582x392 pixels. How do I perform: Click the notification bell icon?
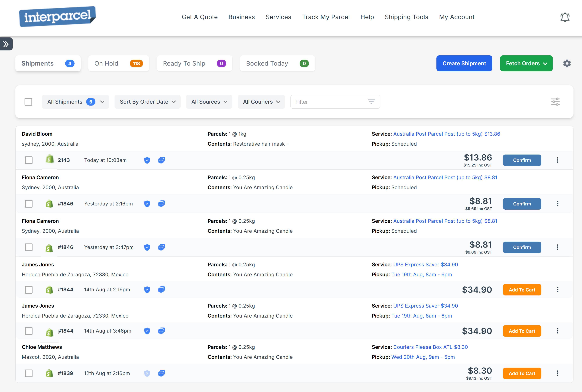pyautogui.click(x=565, y=17)
